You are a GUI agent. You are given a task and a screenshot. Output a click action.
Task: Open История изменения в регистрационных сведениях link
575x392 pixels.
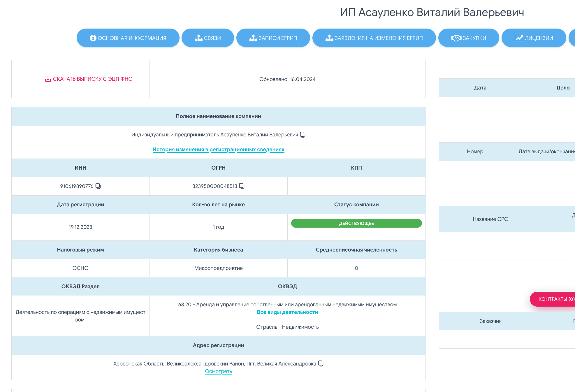218,150
